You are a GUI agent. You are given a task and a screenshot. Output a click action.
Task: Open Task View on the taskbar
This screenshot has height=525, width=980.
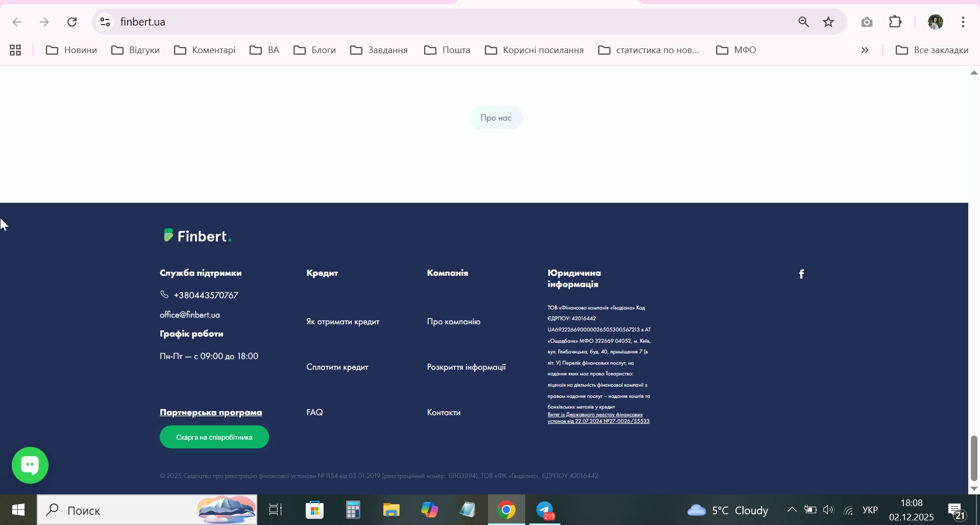tap(276, 510)
